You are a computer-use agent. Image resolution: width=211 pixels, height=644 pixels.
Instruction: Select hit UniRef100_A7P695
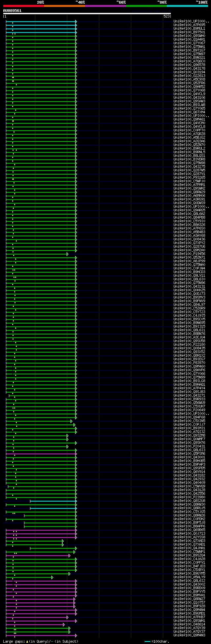189,25
